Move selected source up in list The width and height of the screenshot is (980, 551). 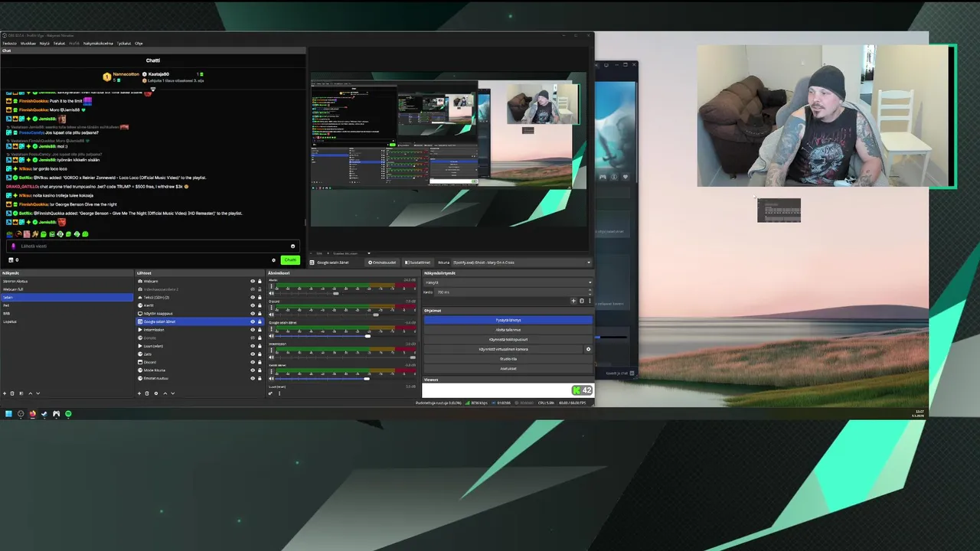pos(165,393)
